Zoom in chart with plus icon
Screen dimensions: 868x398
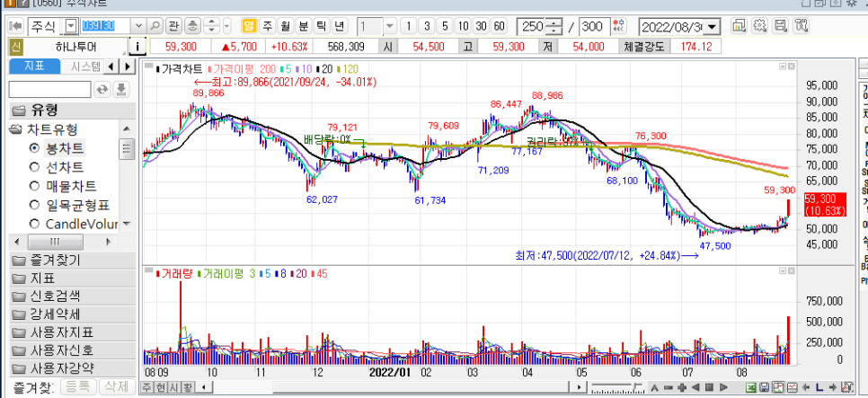pos(682,387)
